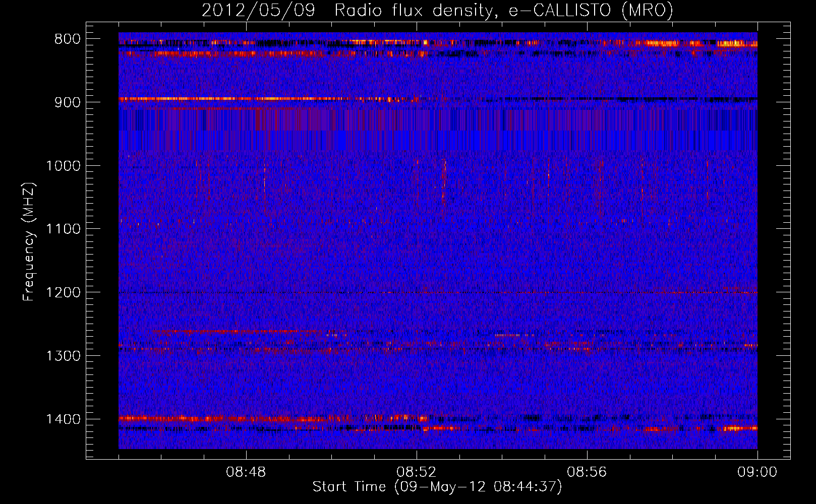Select the 900 frequency tick label
Viewport: 816px width, 504px height.
coord(67,102)
